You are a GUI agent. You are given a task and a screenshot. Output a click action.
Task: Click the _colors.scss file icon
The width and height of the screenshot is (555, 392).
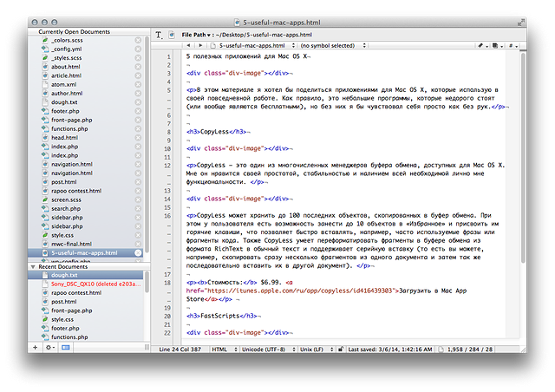tap(45, 40)
